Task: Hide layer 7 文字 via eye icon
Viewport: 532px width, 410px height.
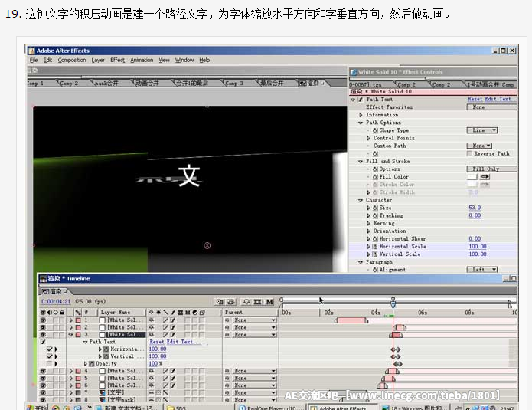Action: [43, 392]
